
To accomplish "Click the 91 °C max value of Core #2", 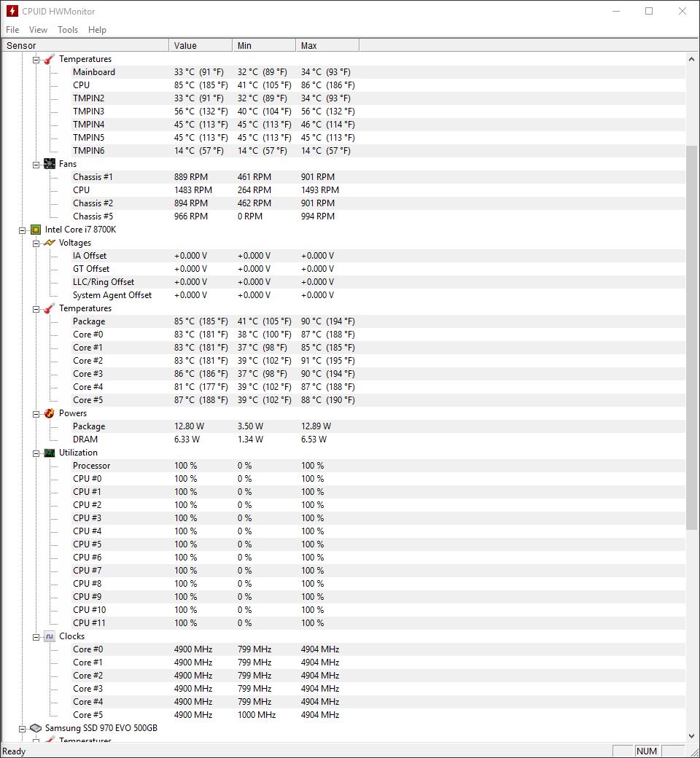I will [x=327, y=361].
